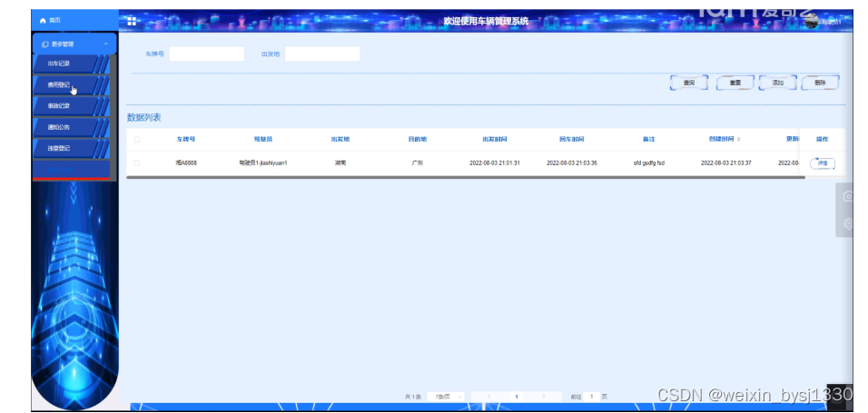Click the 重置 reset button

[735, 83]
